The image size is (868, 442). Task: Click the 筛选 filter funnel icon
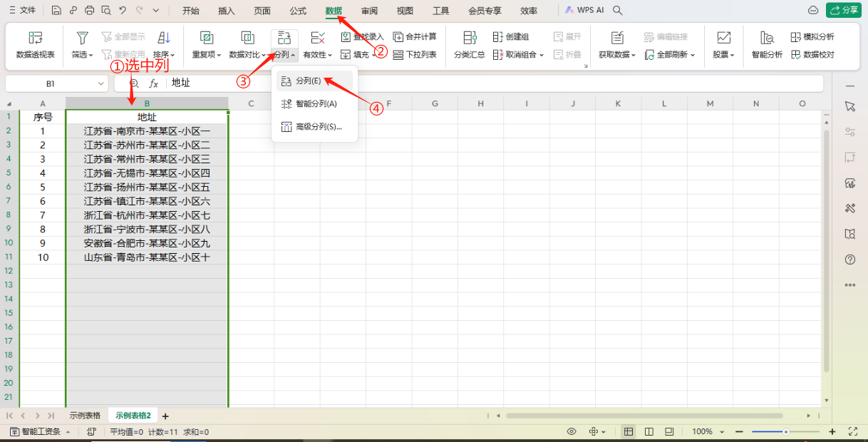click(x=83, y=38)
